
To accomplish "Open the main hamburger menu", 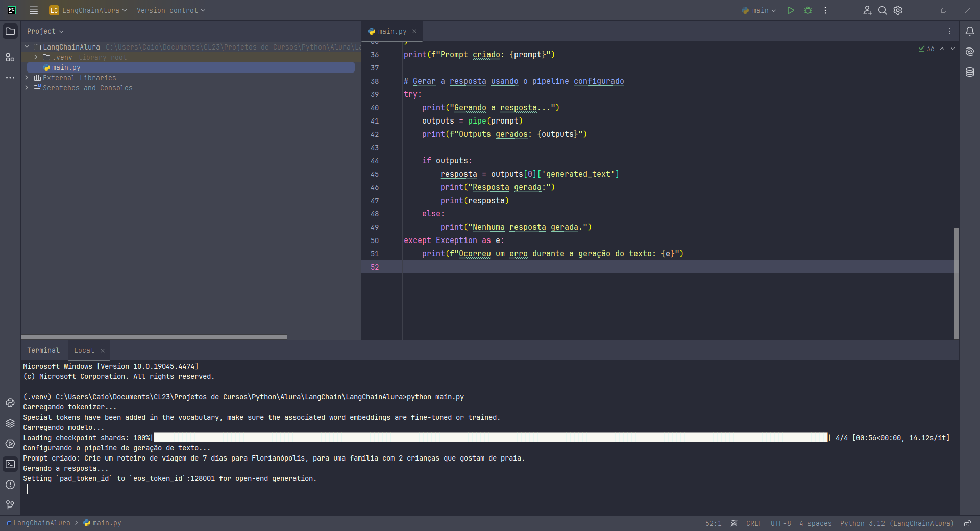I will click(x=34, y=10).
